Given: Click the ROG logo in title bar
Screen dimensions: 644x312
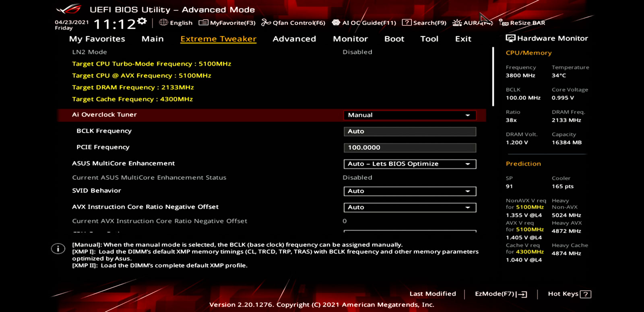Looking at the screenshot, I should point(69,9).
